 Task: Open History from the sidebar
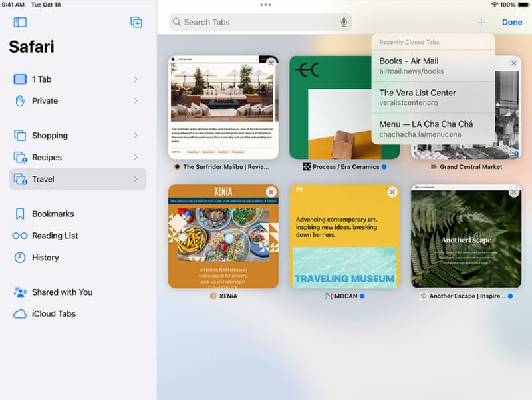(x=78, y=258)
